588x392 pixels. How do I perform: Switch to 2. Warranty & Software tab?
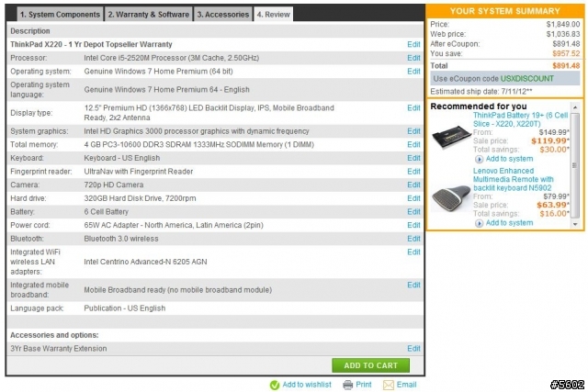coord(149,15)
